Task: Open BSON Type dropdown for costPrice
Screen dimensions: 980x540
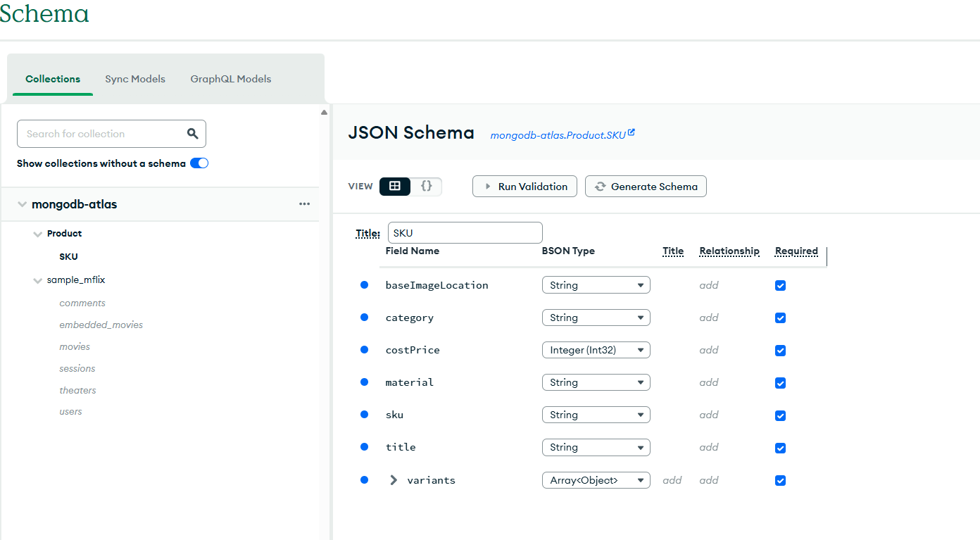Action: coord(596,350)
